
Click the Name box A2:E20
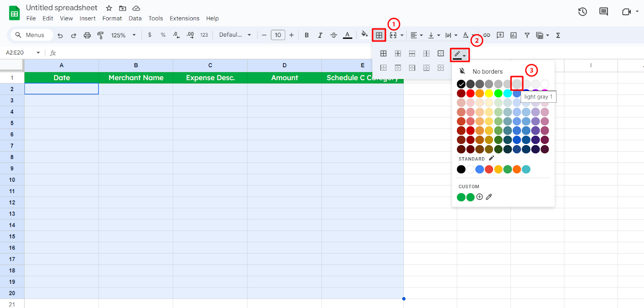point(23,52)
